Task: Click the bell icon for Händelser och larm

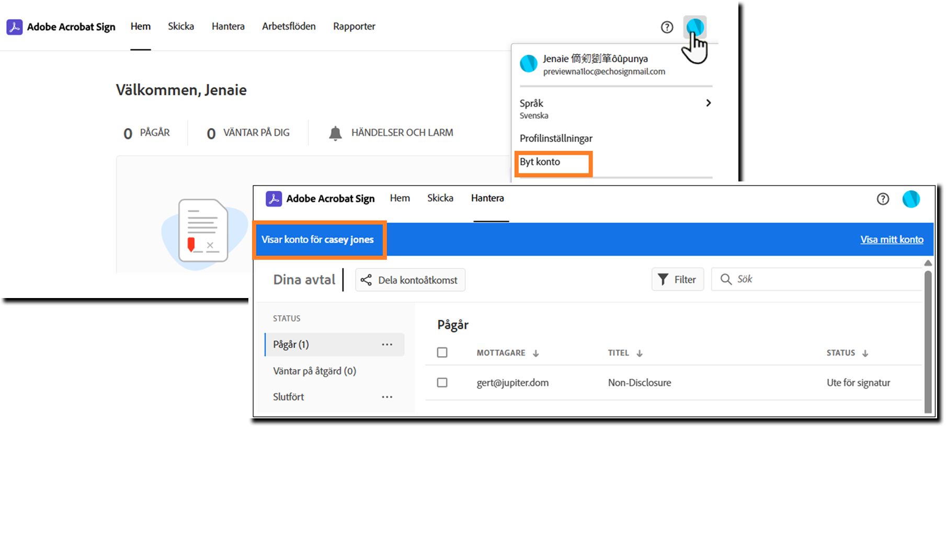Action: (335, 133)
